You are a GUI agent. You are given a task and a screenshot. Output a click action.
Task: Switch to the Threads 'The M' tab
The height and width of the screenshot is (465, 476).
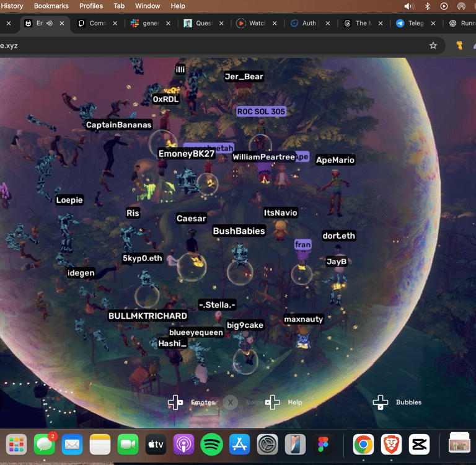click(x=358, y=23)
